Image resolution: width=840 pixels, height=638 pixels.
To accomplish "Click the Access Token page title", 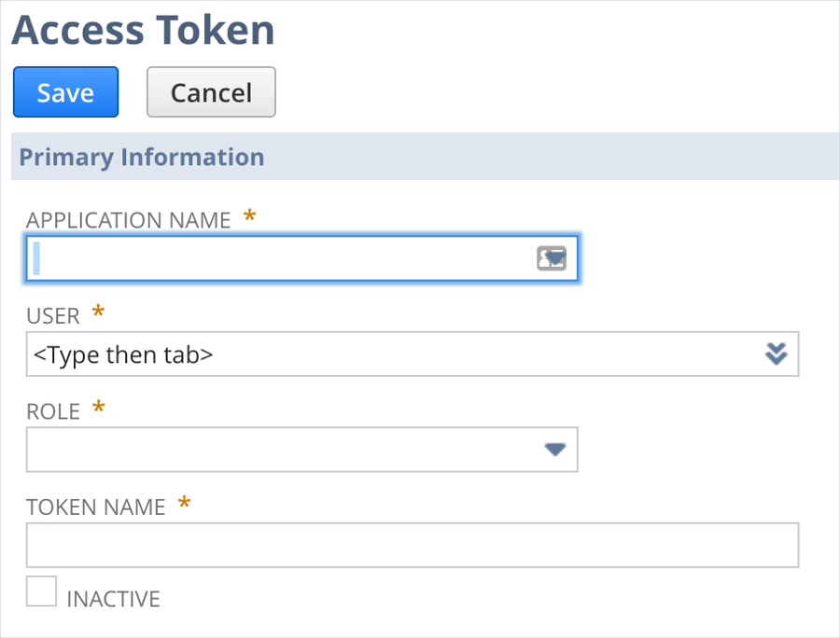I will 143,30.
